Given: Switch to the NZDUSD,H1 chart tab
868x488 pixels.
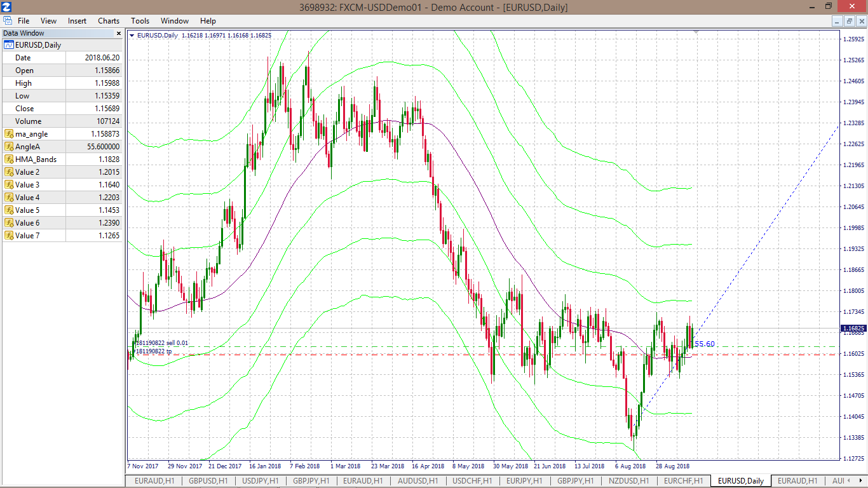Looking at the screenshot, I should pos(629,481).
